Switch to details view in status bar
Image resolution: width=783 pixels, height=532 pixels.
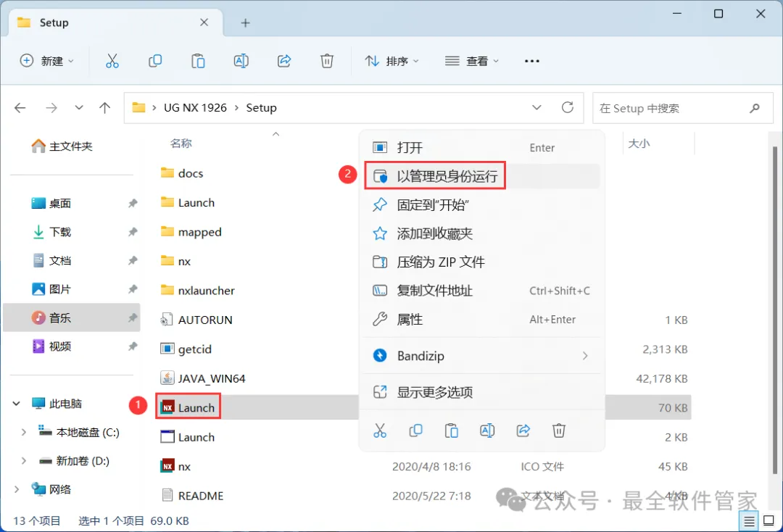pos(749,522)
